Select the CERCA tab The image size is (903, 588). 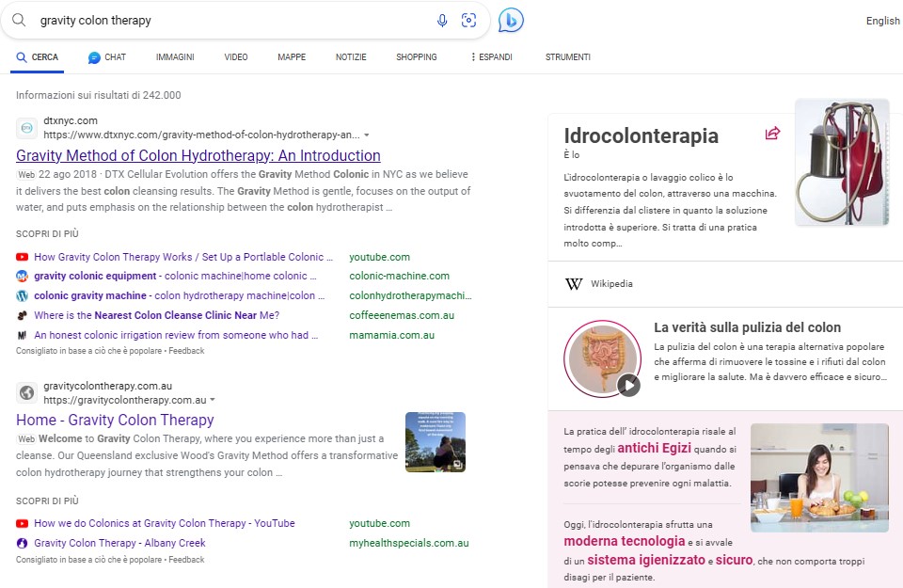pyautogui.click(x=37, y=57)
